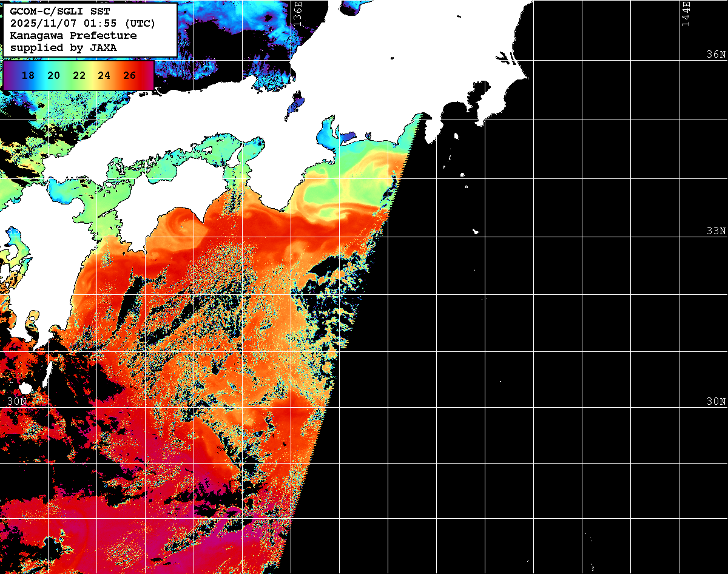Image resolution: width=728 pixels, height=574 pixels.
Task: Click the GCOM-C/SGLI SST title text
Action: tap(59, 12)
